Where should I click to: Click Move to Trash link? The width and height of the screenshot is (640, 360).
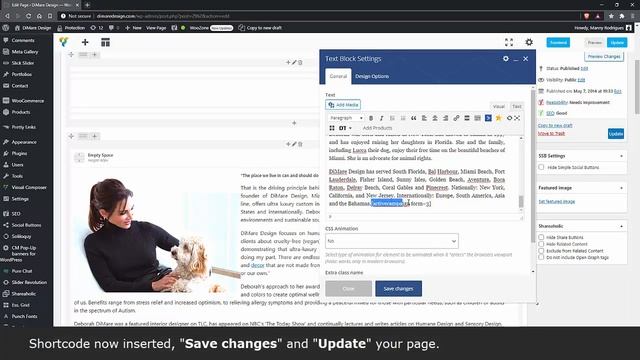point(551,133)
